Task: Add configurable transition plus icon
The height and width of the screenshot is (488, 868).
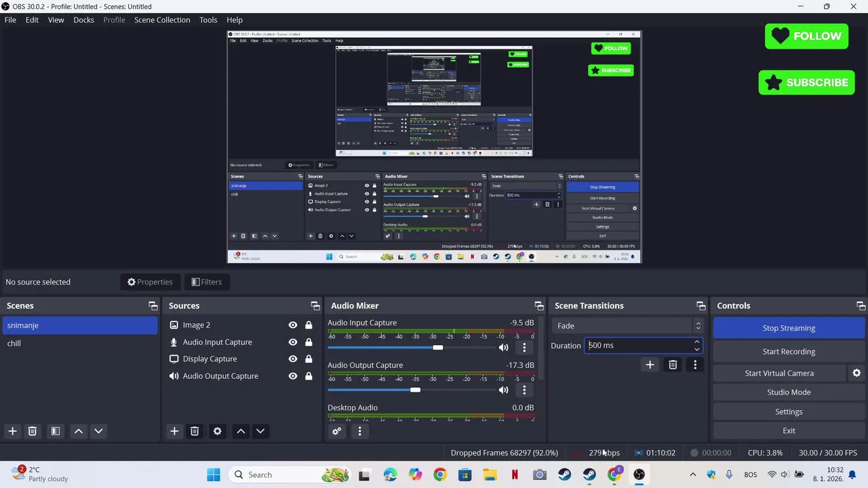Action: tap(650, 365)
